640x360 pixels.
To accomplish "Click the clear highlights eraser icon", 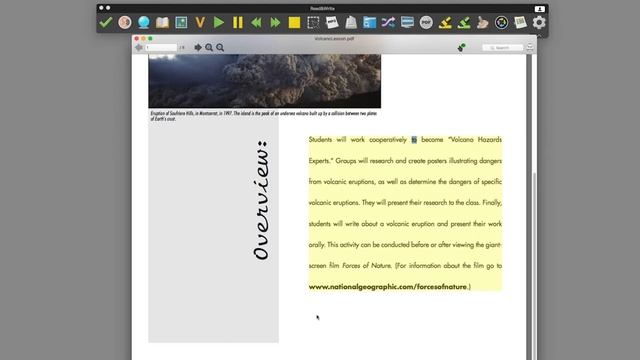I will coord(482,22).
